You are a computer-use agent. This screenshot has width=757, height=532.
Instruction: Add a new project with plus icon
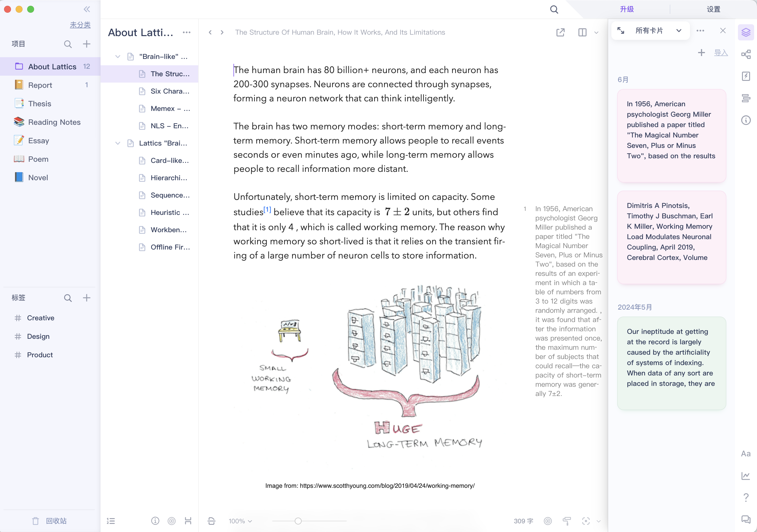point(86,44)
